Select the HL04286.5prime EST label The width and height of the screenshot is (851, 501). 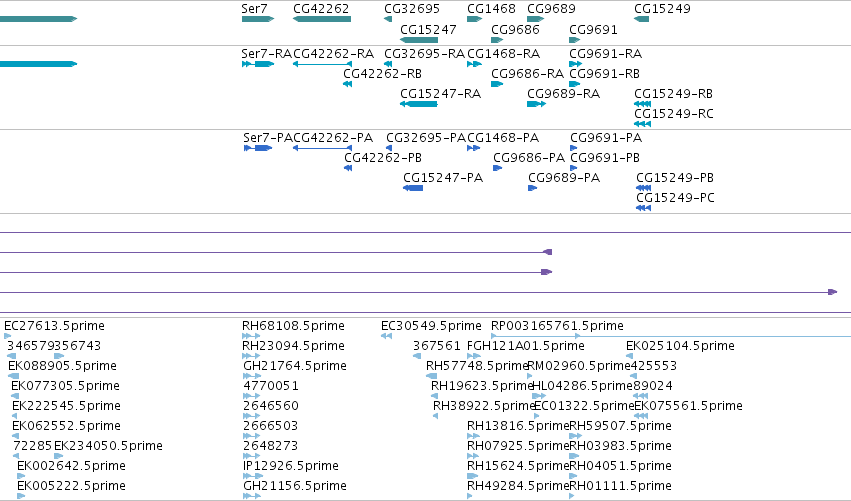tap(582, 386)
